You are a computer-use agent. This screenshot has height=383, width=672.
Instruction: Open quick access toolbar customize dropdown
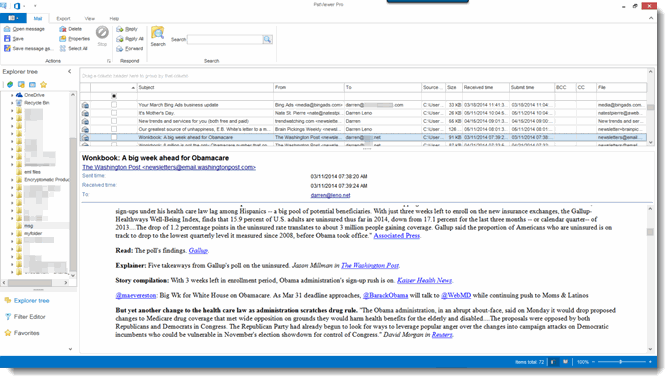(x=35, y=6)
